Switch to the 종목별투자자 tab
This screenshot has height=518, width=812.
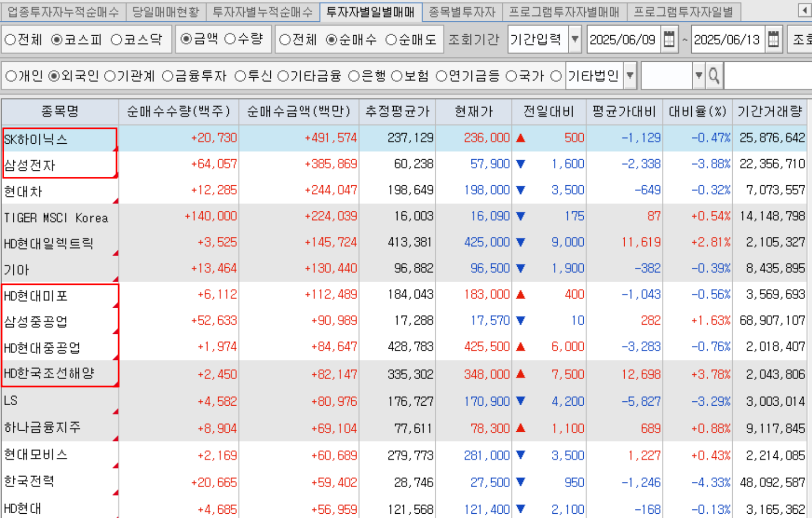tap(461, 12)
